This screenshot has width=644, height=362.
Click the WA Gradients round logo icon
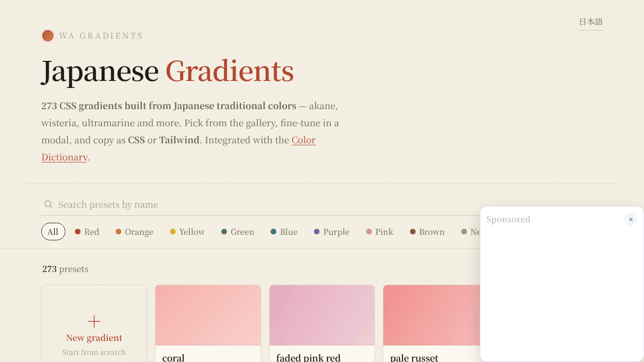[48, 36]
